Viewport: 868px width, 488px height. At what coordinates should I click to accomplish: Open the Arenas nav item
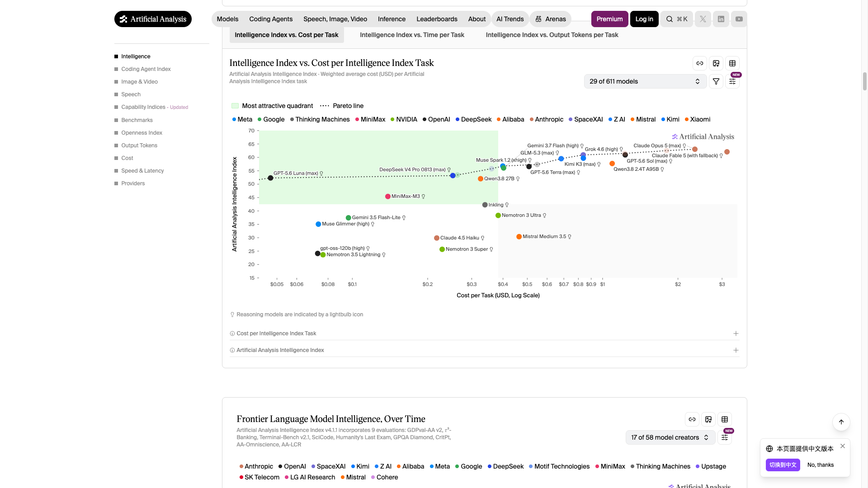click(x=551, y=19)
